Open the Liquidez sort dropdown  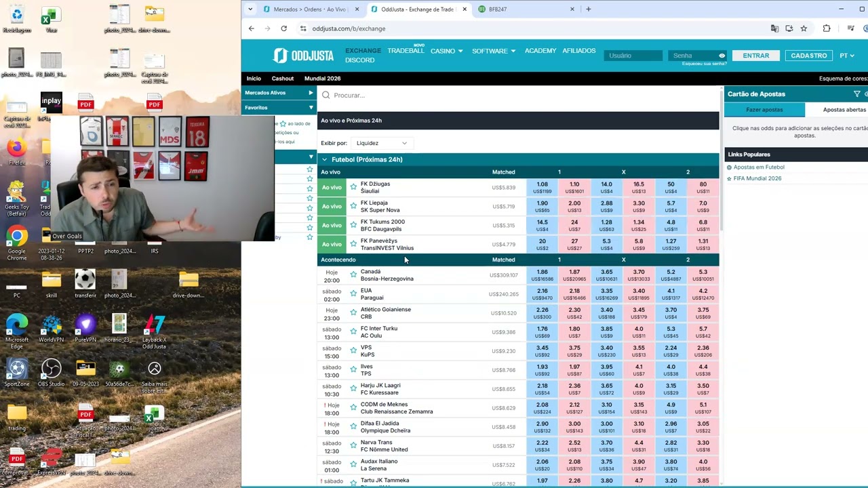[381, 143]
